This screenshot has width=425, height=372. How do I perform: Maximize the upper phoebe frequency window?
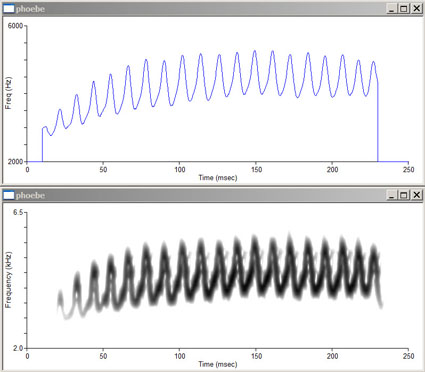pyautogui.click(x=403, y=8)
